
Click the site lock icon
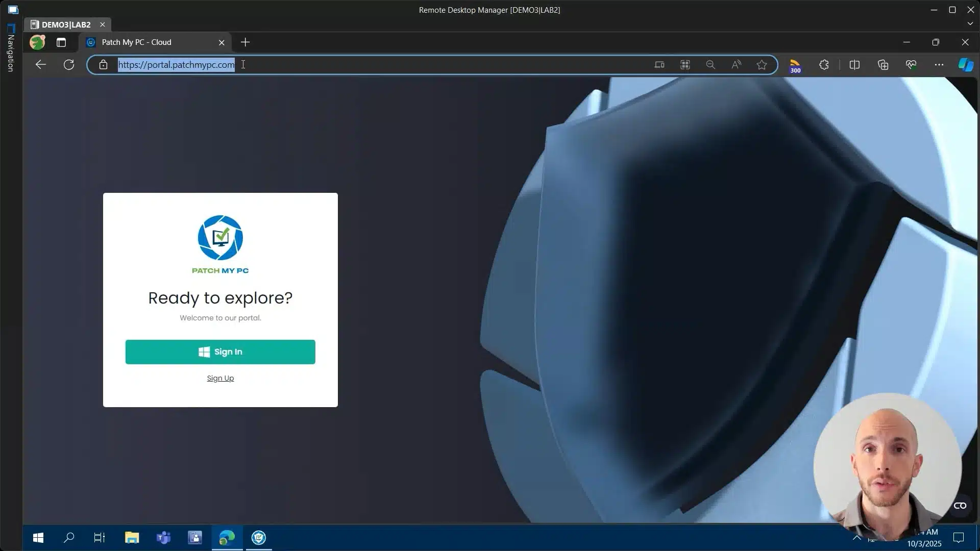(104, 65)
